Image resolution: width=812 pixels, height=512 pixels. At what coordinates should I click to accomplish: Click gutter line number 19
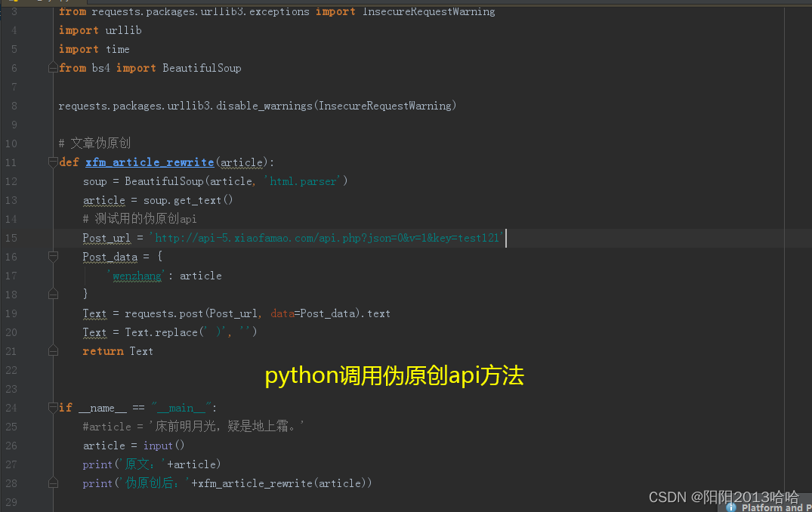11,313
